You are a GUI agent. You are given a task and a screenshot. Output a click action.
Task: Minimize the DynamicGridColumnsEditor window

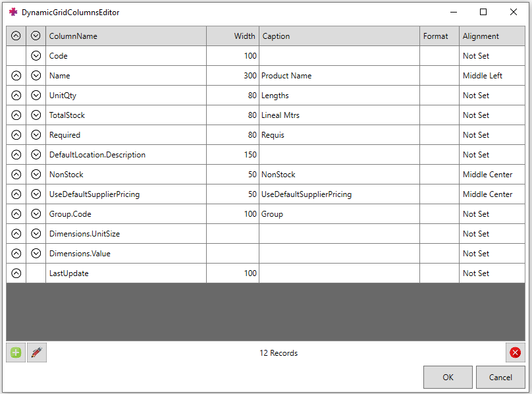pos(454,13)
